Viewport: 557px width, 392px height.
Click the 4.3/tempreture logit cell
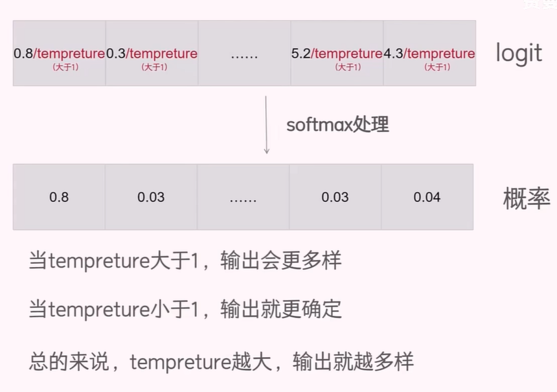[429, 53]
